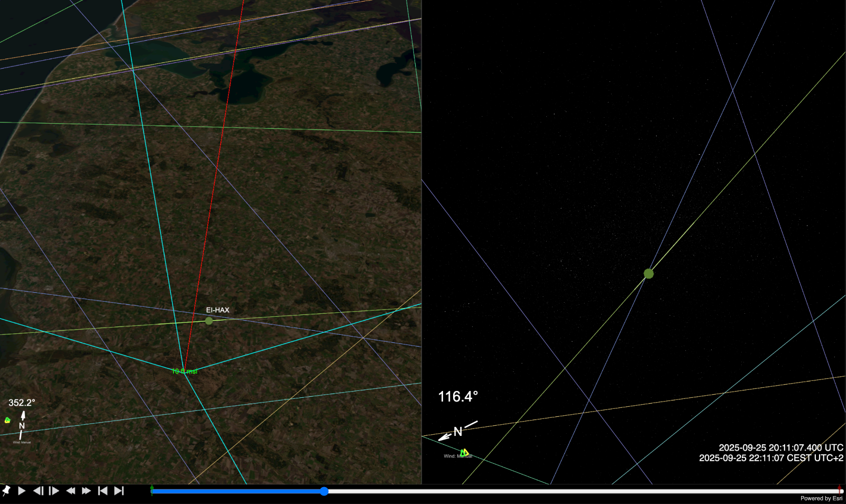
Task: Click the pin icon beside the playback controls
Action: pos(6,491)
